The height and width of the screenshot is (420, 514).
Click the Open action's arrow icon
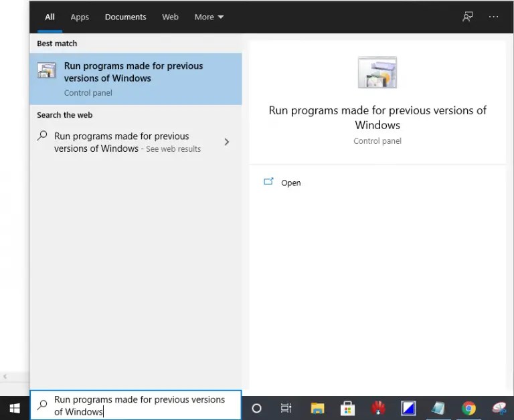268,181
